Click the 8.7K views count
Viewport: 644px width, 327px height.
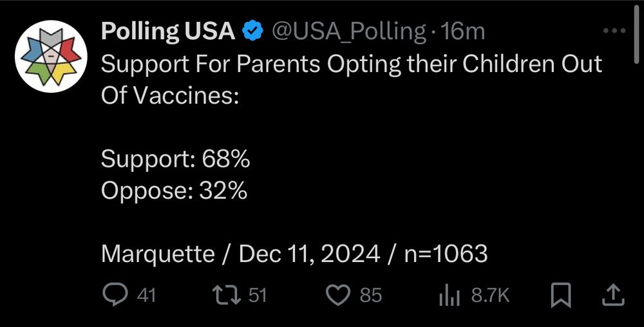click(490, 295)
